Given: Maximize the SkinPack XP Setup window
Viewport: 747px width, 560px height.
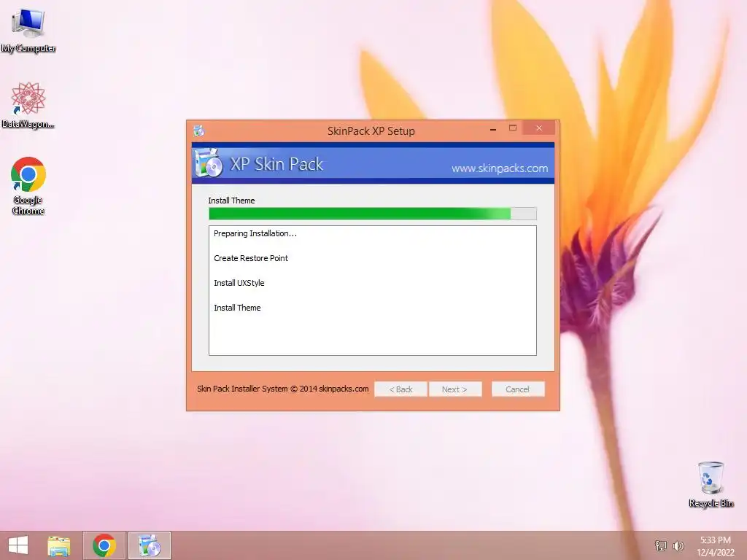Looking at the screenshot, I should click(513, 128).
